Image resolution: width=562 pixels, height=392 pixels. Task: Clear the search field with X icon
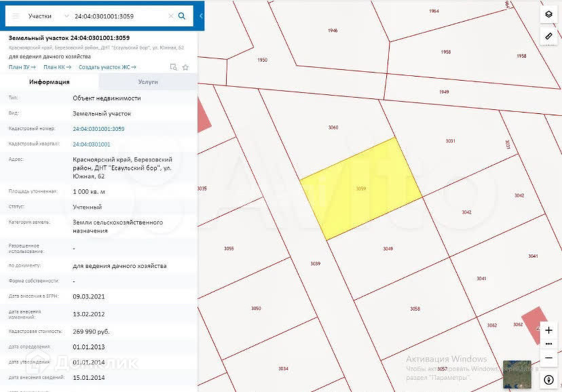point(171,16)
